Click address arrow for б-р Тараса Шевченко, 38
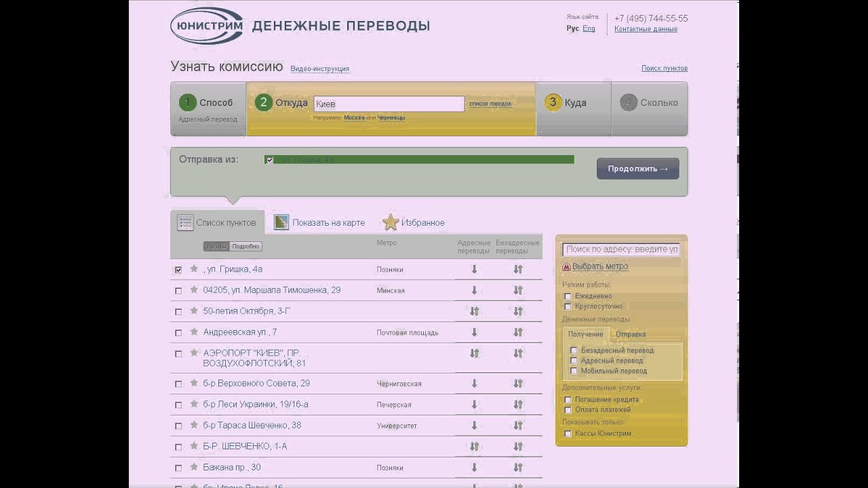This screenshot has height=488, width=868. 474,426
